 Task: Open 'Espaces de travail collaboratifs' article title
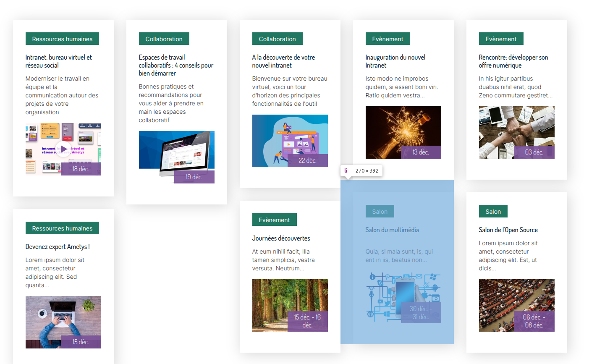176,65
